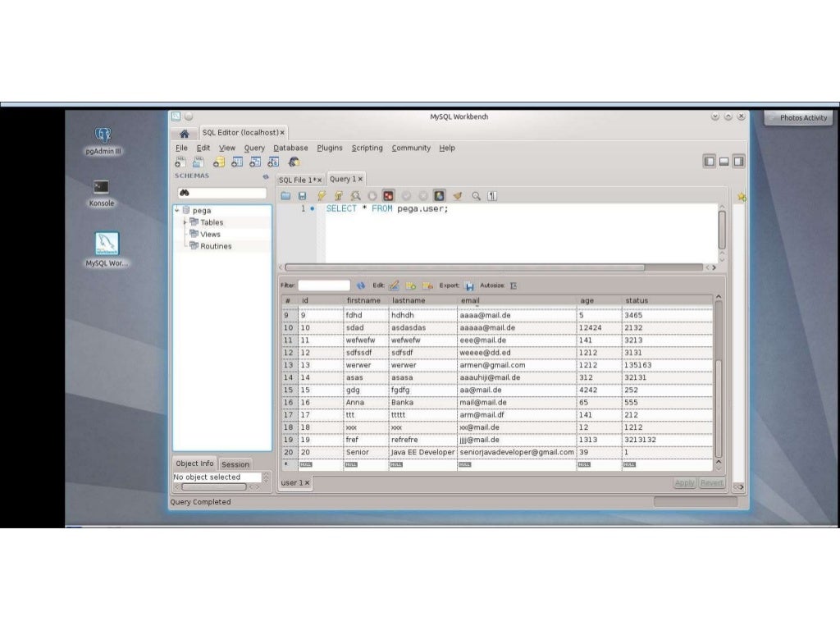This screenshot has height=630, width=840.
Task: Export recordset floppy icon
Action: point(469,285)
